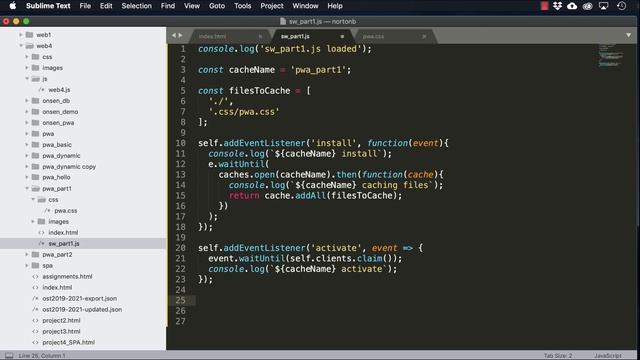Screen dimensions: 640x360
Task: Expand the spa folder
Action: (x=27, y=265)
